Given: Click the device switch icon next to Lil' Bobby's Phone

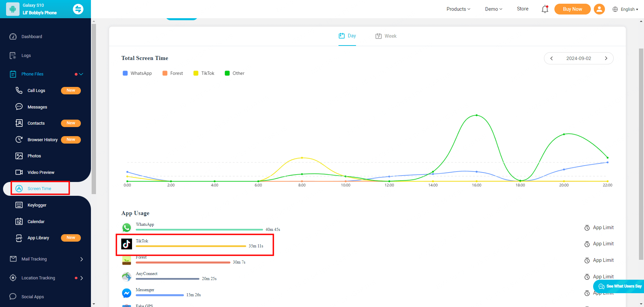Looking at the screenshot, I should (78, 9).
